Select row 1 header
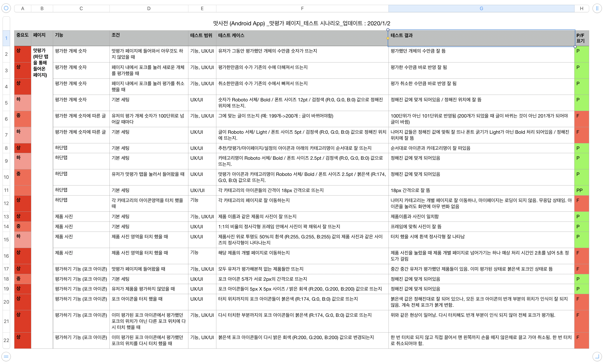Screen dimensions: 604x364 [x=6, y=38]
